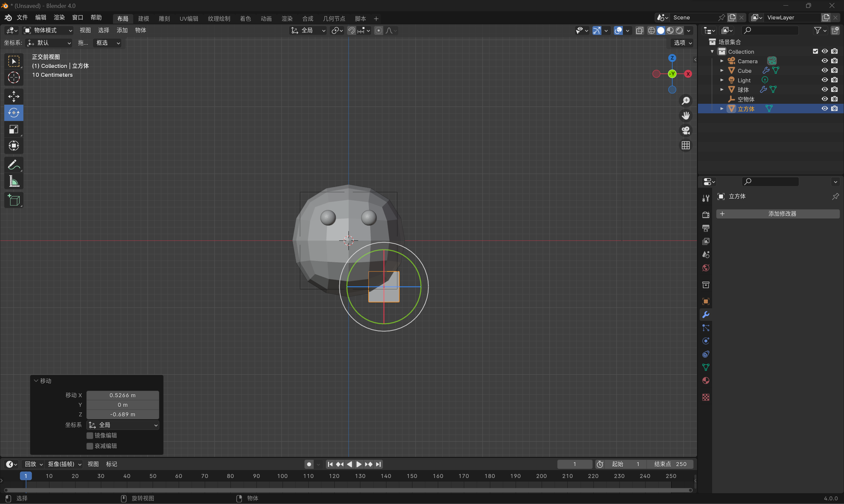This screenshot has width=844, height=504.
Task: Click the 移动 X value field
Action: tap(122, 395)
